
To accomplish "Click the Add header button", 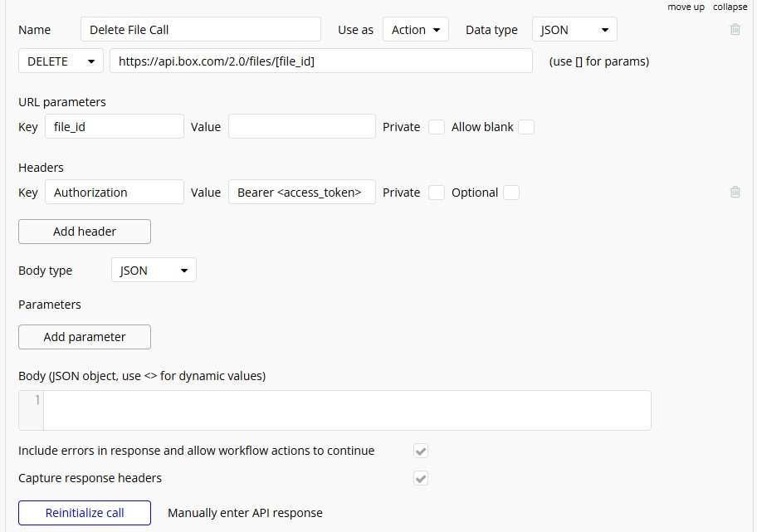I will pyautogui.click(x=85, y=232).
